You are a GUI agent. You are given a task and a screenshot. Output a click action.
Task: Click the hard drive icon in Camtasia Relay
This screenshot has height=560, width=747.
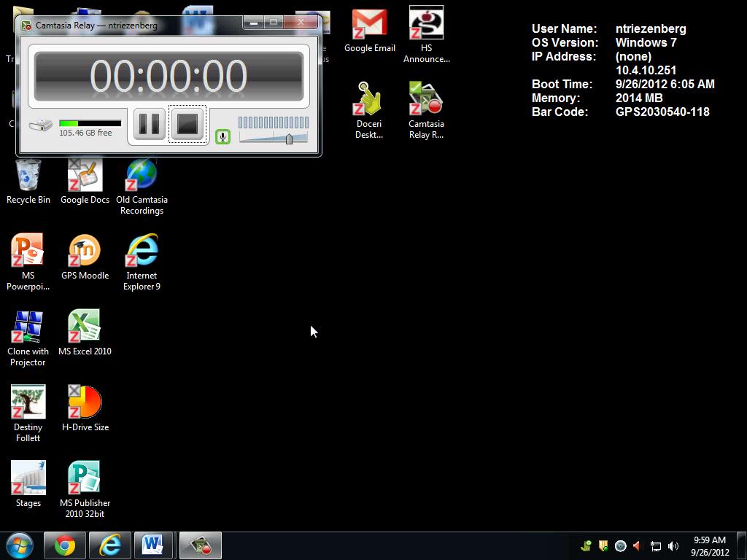click(x=41, y=125)
